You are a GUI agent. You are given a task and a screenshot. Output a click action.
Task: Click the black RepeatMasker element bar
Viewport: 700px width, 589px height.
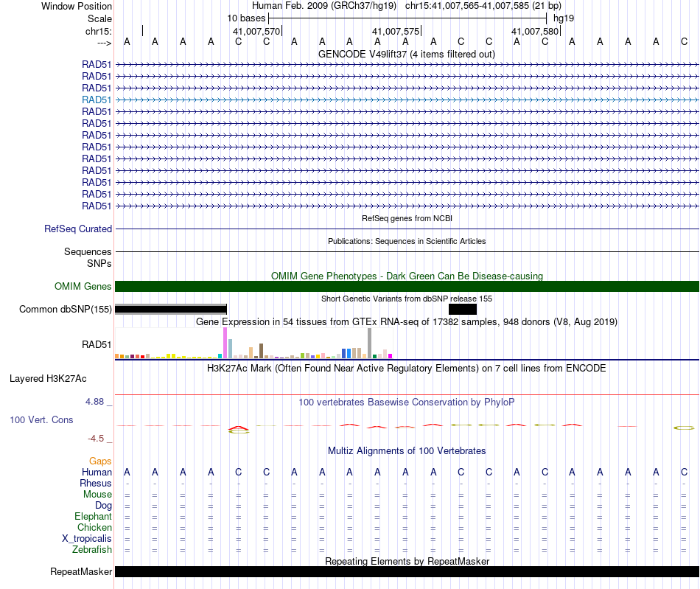pos(407,571)
